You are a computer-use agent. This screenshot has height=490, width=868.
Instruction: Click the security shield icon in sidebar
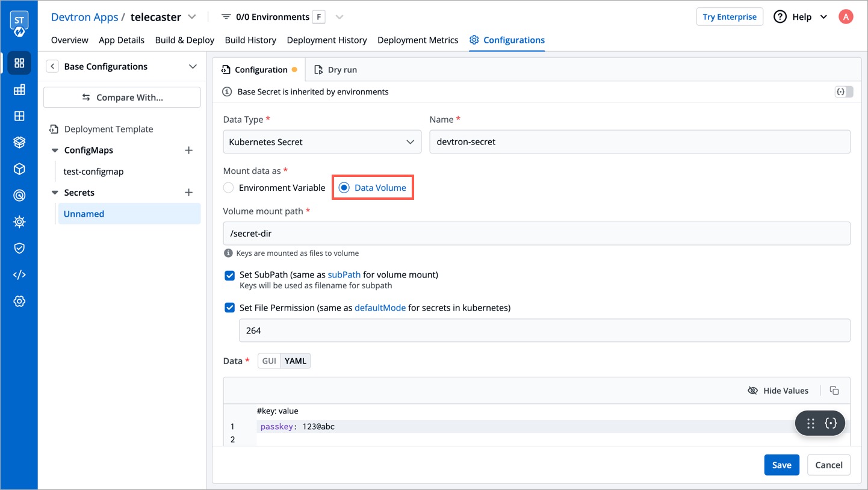[x=19, y=248]
